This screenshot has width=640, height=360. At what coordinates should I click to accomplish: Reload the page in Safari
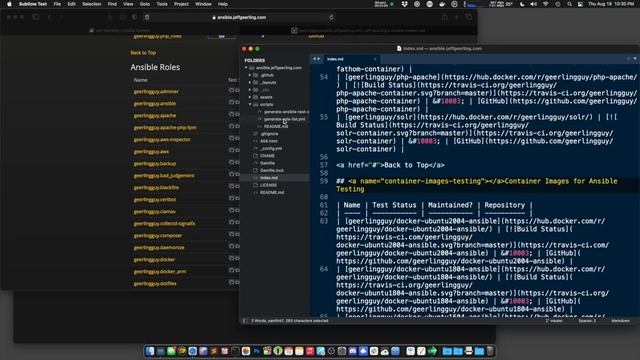331,18
